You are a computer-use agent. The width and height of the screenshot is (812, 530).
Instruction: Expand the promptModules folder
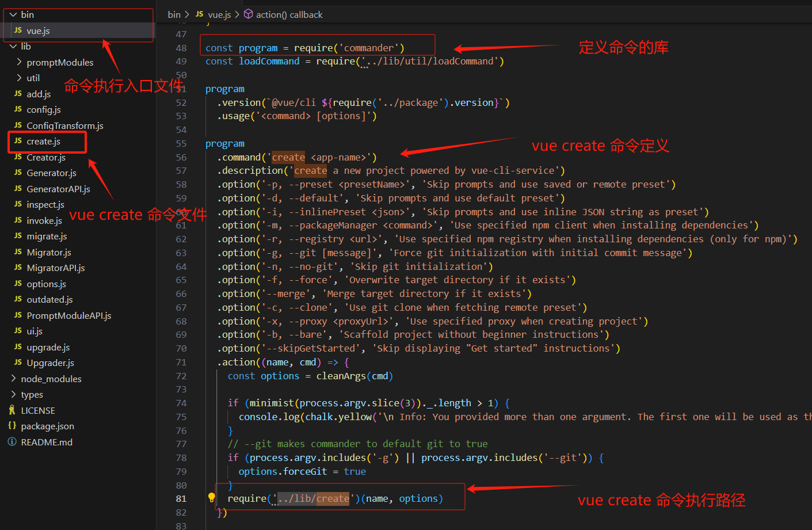point(19,62)
